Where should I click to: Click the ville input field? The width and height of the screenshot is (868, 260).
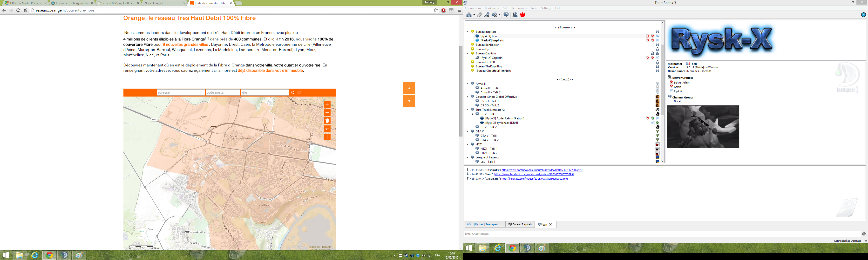pos(264,92)
